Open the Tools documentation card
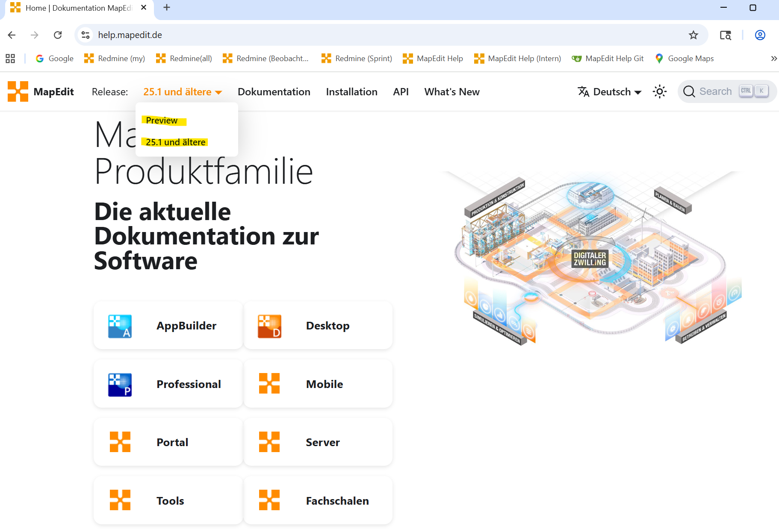 [168, 500]
